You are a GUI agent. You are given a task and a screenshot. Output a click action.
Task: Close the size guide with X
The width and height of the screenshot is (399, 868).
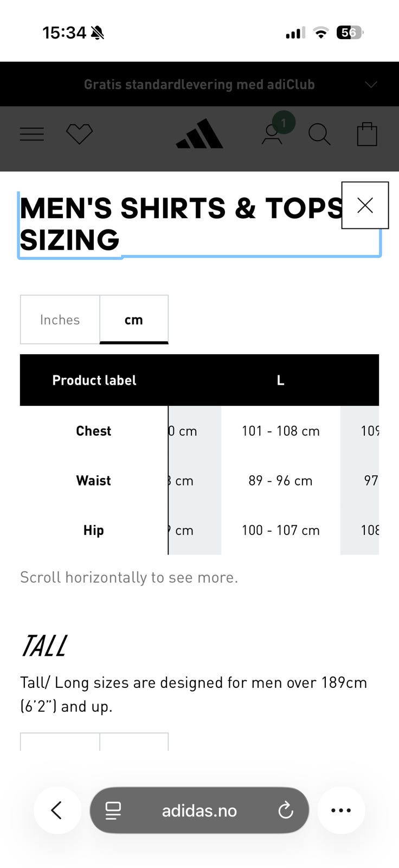[365, 206]
